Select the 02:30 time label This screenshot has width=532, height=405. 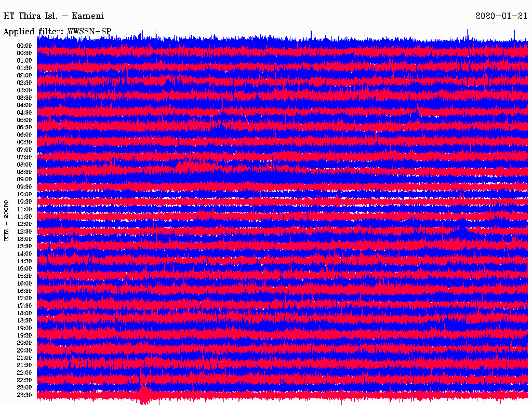click(x=24, y=83)
